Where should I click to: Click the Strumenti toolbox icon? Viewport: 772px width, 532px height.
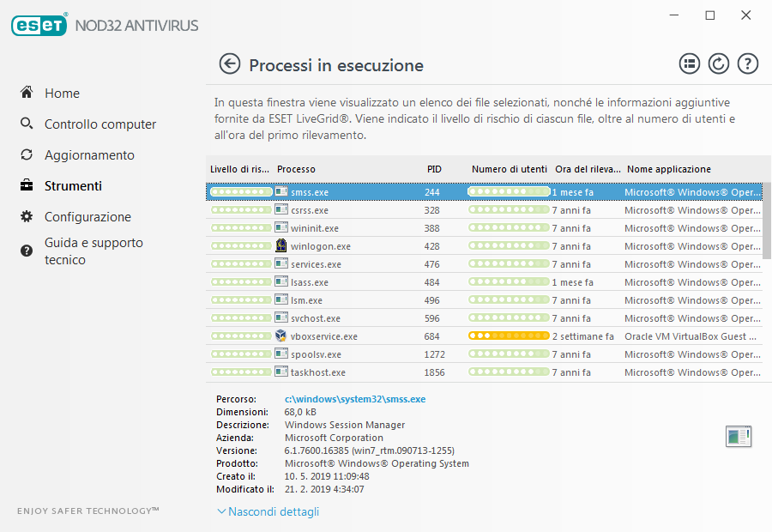click(x=27, y=185)
